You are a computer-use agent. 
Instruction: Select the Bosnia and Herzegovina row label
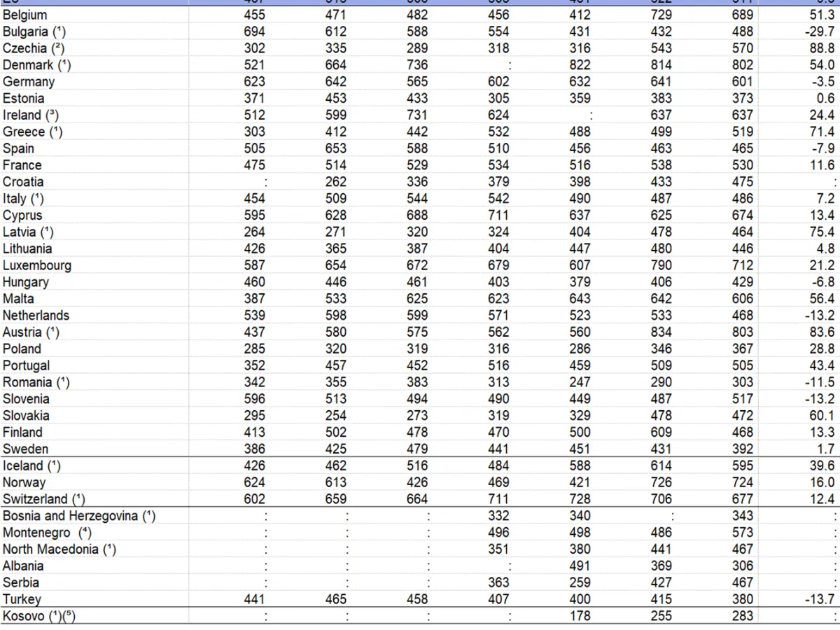pos(78,516)
